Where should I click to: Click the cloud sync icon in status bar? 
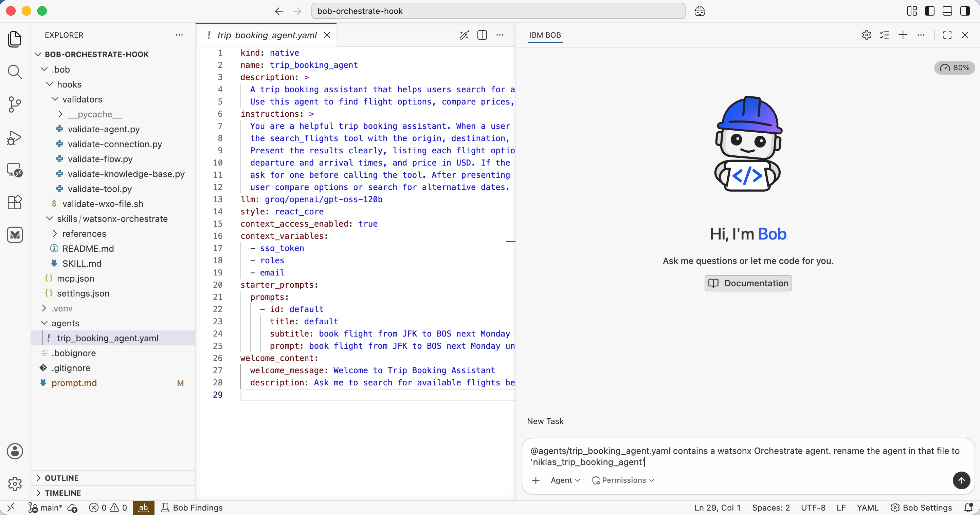[x=72, y=508]
